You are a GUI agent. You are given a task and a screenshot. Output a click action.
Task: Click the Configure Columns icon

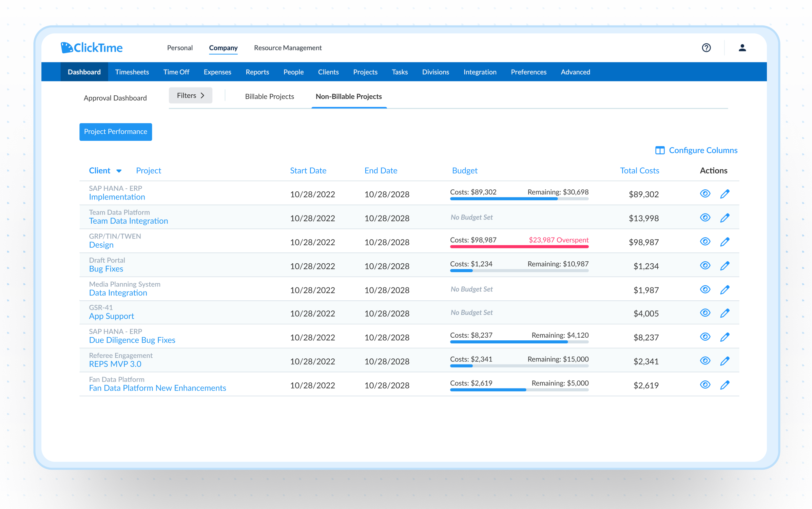pyautogui.click(x=659, y=150)
